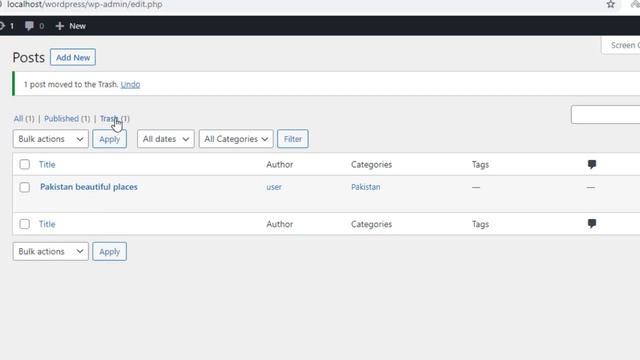Viewport: 640px width, 360px height.
Task: Open the bottom Bulk actions dropdown
Action: click(51, 251)
